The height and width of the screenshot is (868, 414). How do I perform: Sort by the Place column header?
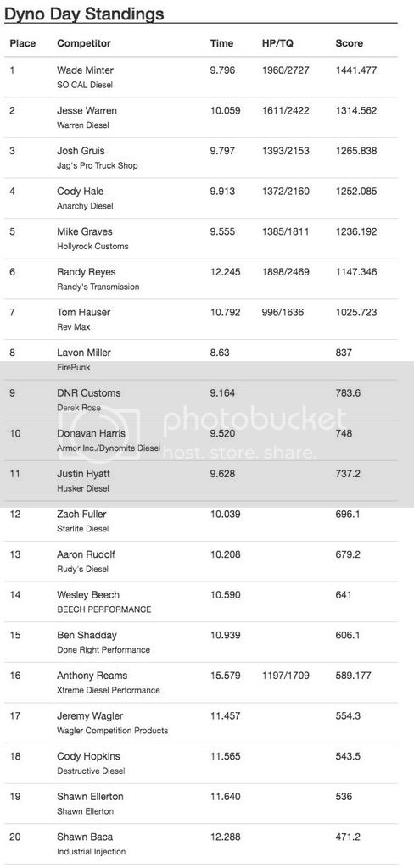[x=22, y=43]
